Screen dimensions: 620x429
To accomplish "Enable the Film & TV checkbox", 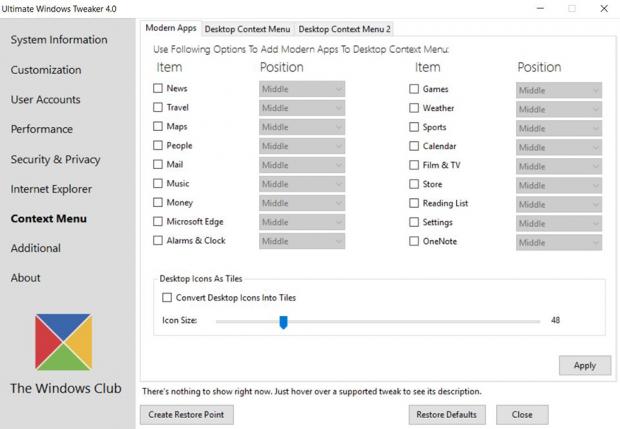I will point(414,165).
